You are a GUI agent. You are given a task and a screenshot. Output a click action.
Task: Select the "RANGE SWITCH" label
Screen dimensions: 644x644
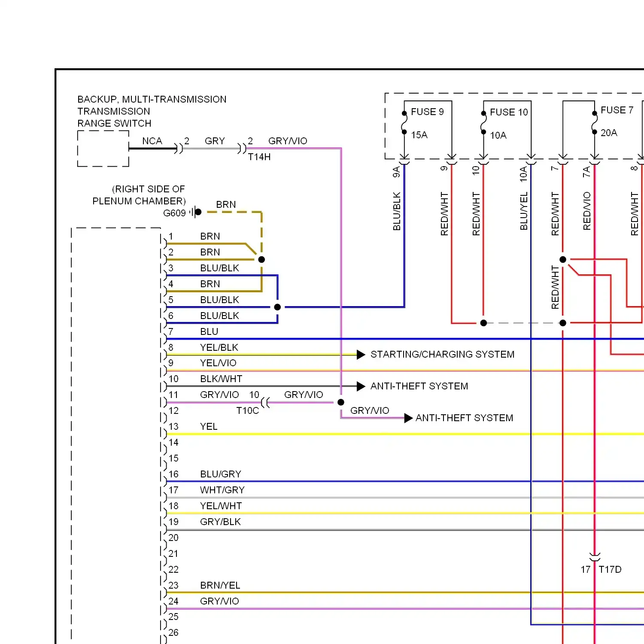(114, 123)
